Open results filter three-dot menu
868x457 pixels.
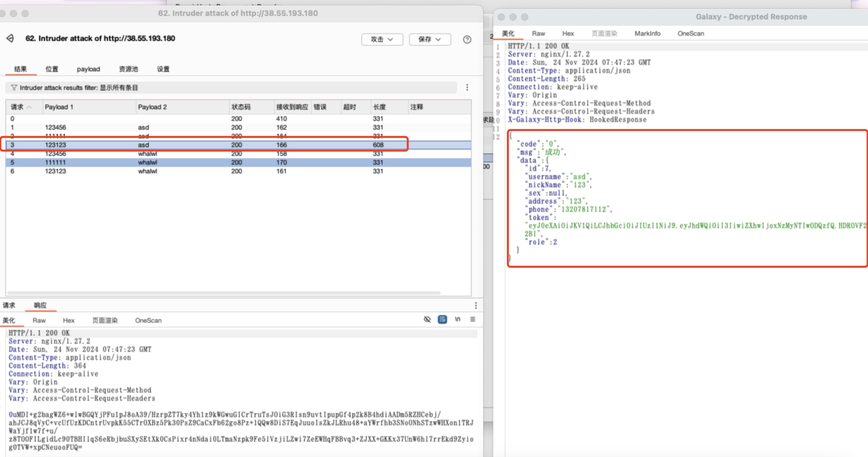click(x=467, y=87)
